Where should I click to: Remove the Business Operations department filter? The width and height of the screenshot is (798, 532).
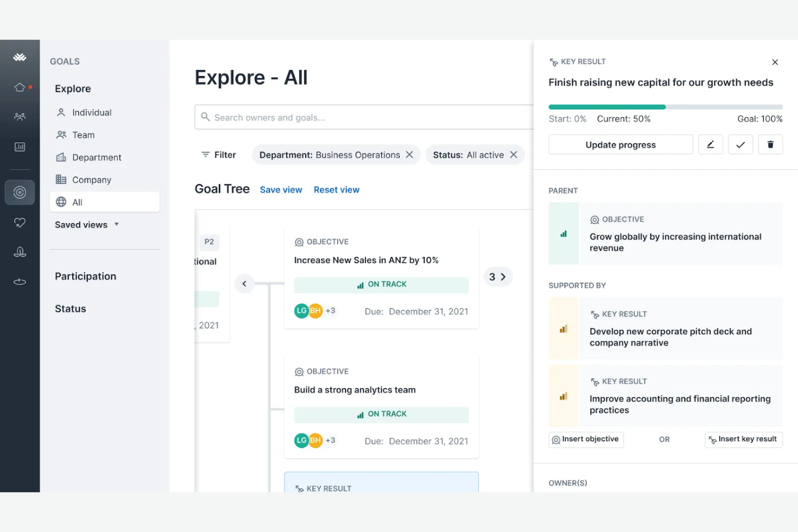pos(409,155)
